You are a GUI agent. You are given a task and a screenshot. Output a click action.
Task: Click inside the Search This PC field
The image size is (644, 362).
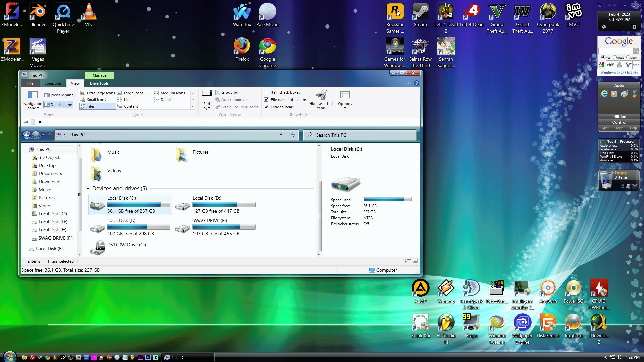(359, 135)
